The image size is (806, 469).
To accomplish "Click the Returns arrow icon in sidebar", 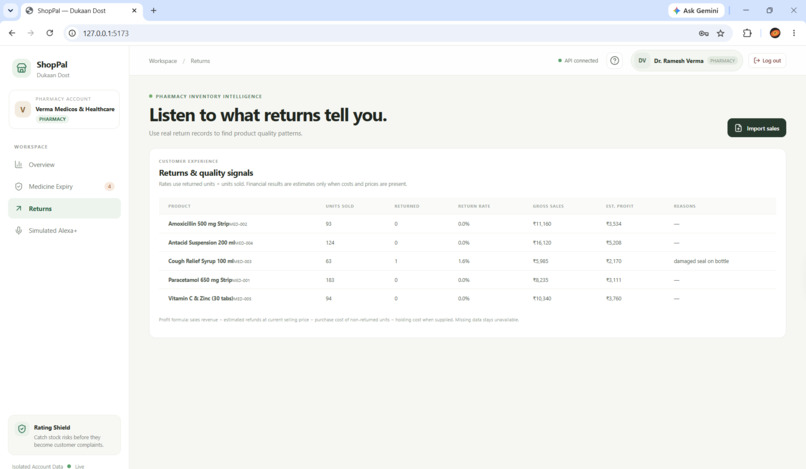I will tap(19, 209).
